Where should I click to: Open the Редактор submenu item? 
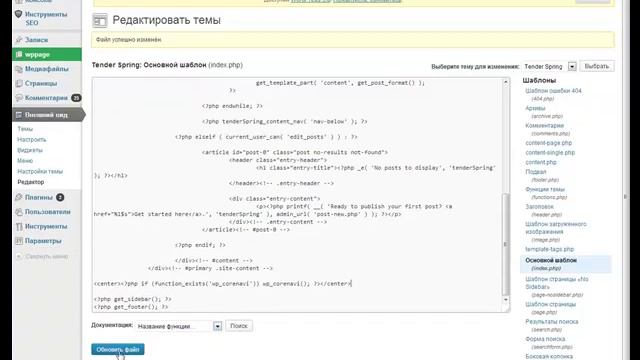coord(31,182)
